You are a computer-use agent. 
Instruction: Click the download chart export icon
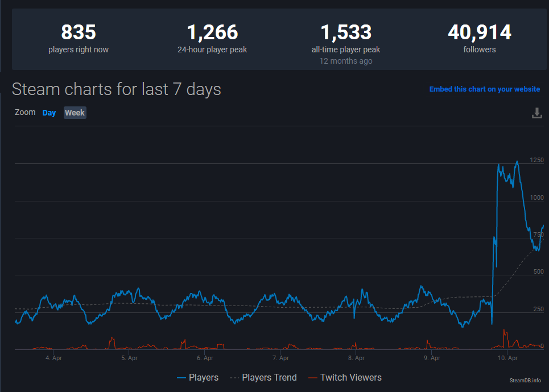pyautogui.click(x=536, y=113)
